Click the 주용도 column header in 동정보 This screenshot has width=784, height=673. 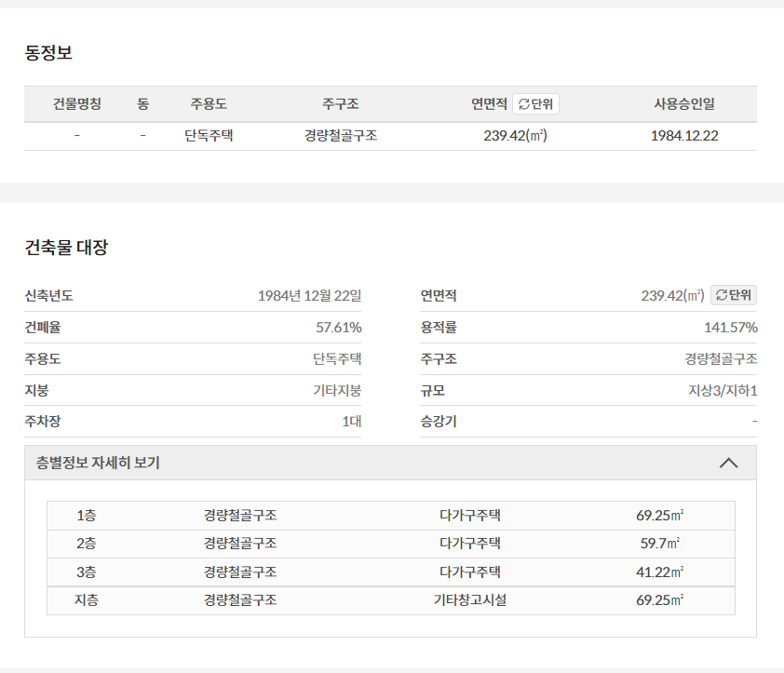[x=209, y=104]
